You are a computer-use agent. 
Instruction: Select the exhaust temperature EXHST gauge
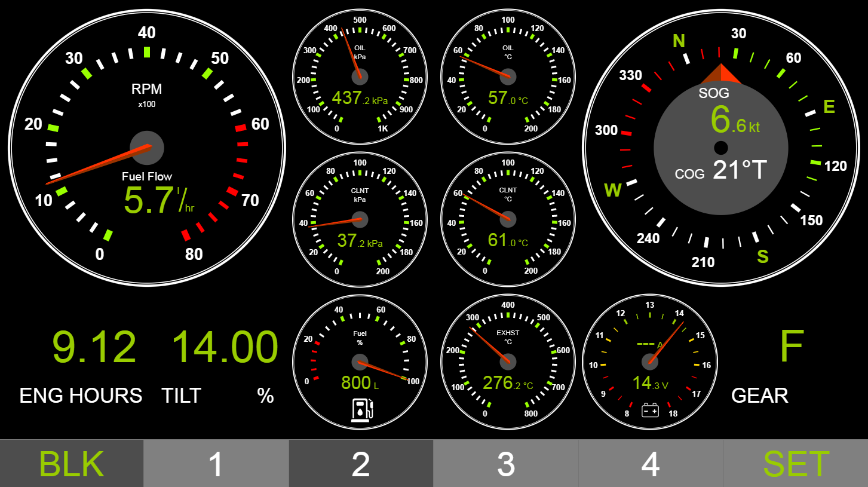click(x=508, y=362)
